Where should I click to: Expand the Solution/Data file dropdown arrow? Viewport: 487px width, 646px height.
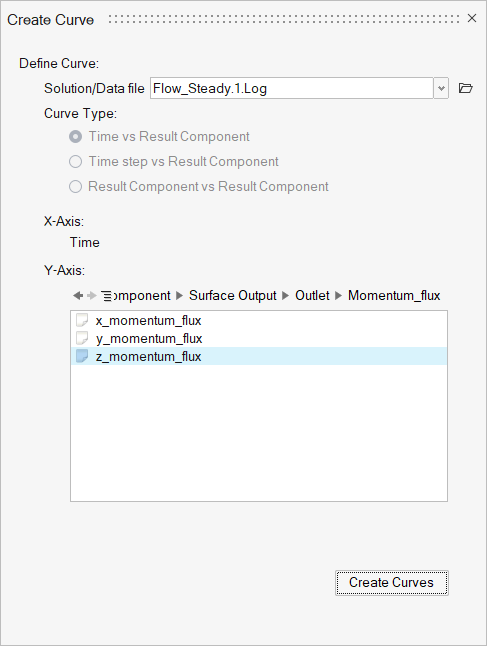point(441,88)
